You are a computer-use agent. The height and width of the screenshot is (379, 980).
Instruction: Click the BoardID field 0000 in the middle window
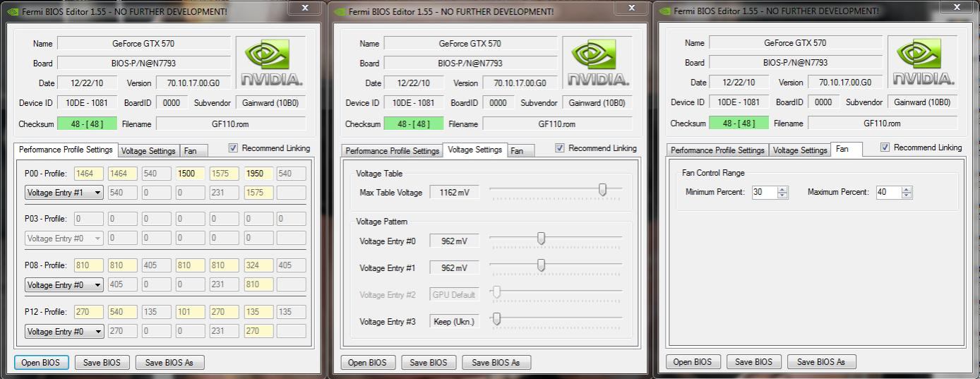(498, 103)
